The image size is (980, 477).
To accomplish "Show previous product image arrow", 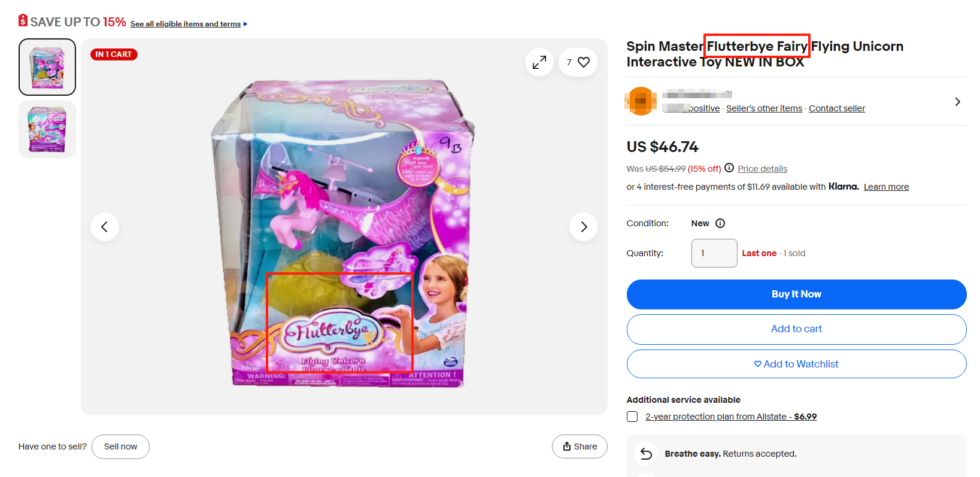I will pos(105,227).
